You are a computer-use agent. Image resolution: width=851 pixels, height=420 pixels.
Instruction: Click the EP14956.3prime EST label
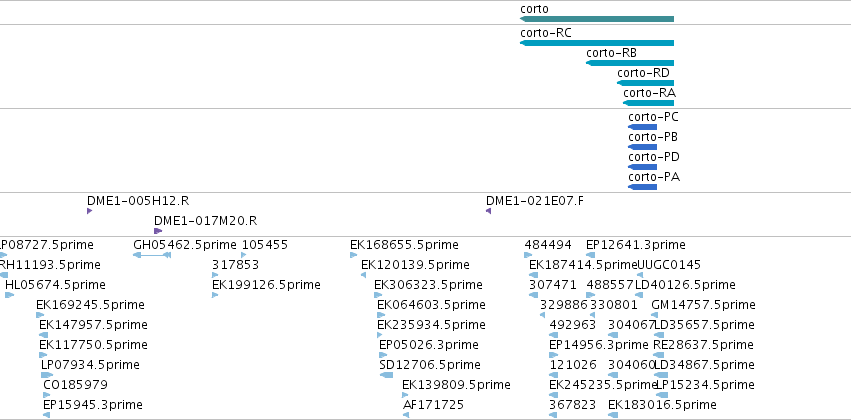click(599, 345)
